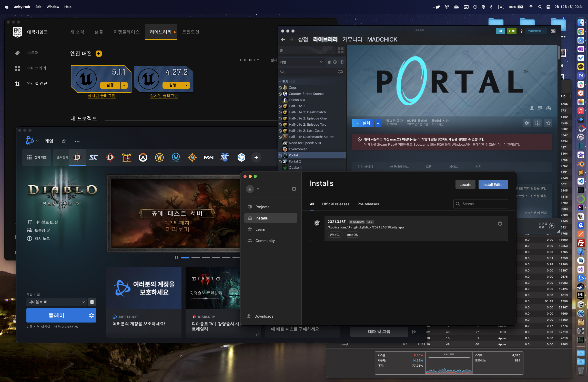Open Unity Hub preferences gear icon
The image size is (588, 382).
pyautogui.click(x=294, y=189)
